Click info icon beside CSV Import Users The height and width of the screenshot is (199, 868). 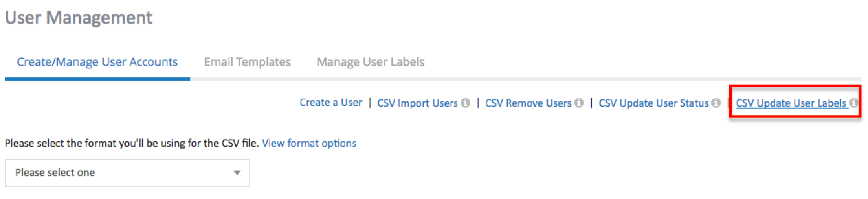[x=465, y=103]
